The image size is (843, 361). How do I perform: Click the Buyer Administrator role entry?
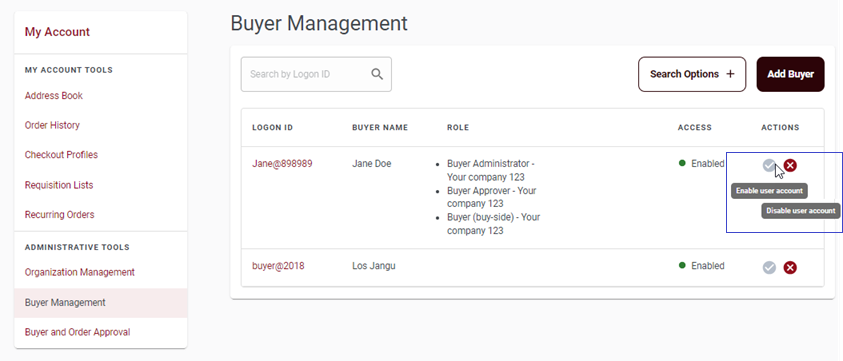[x=491, y=170]
